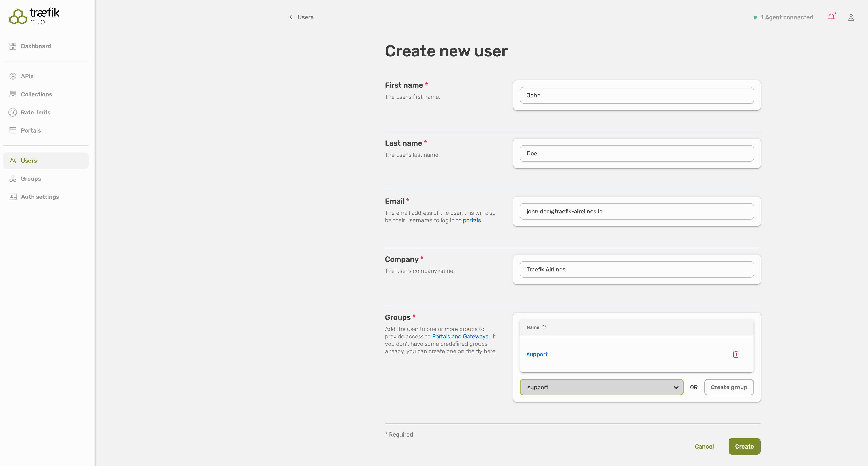The image size is (868, 466).
Task: Open Auth settings via its sidebar icon
Action: (x=13, y=196)
